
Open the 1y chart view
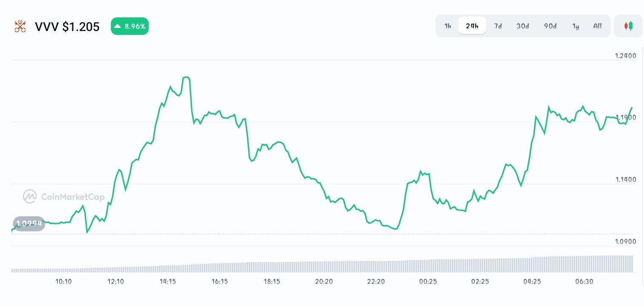[x=576, y=26]
